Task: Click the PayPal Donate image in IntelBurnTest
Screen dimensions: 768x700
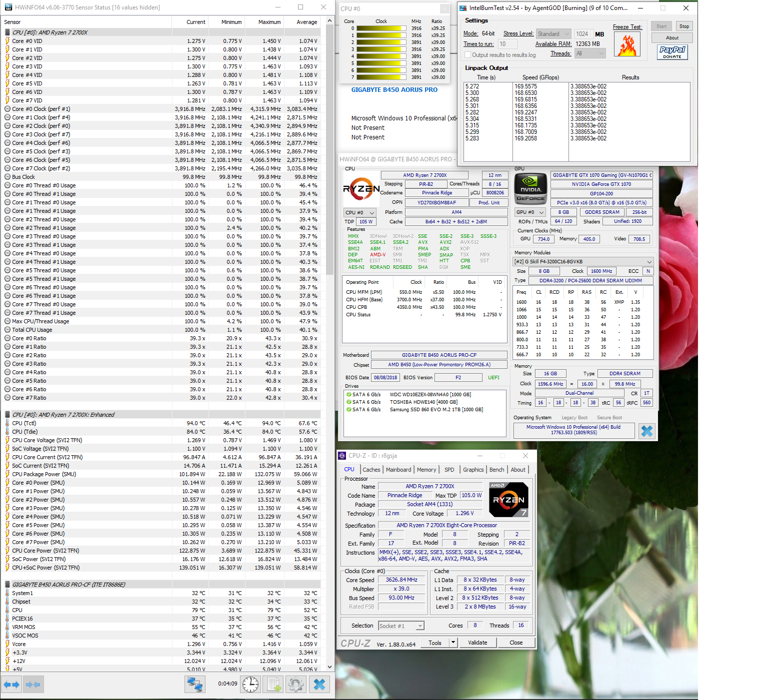Action: (672, 52)
